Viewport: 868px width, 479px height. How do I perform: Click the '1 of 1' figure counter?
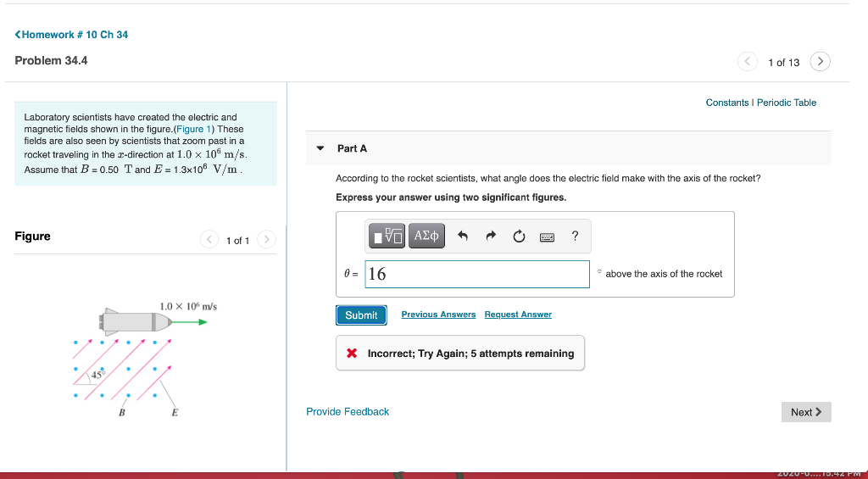238,241
